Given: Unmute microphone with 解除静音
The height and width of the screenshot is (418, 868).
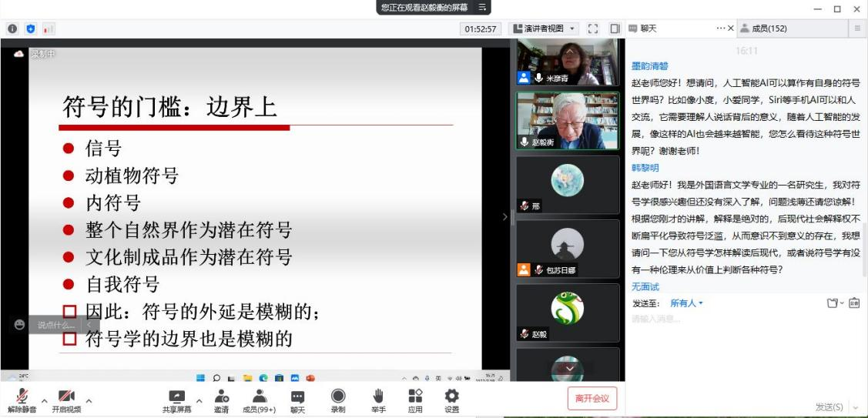Looking at the screenshot, I should (23, 397).
